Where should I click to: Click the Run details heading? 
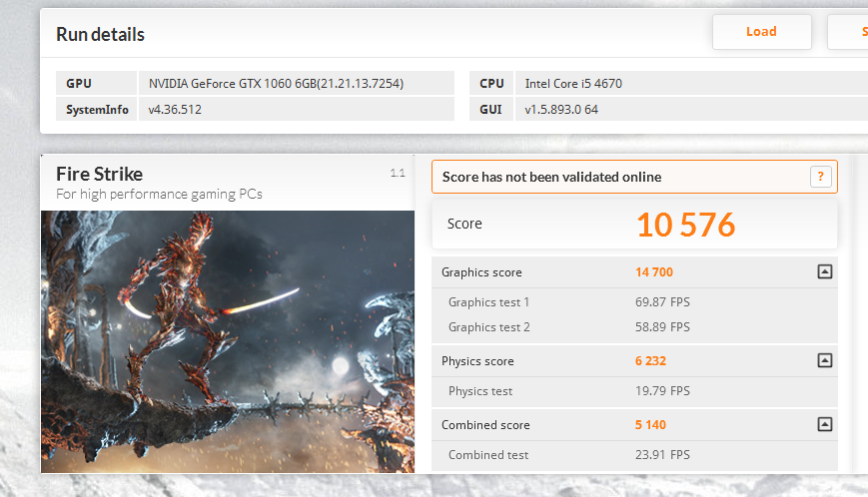coord(100,34)
